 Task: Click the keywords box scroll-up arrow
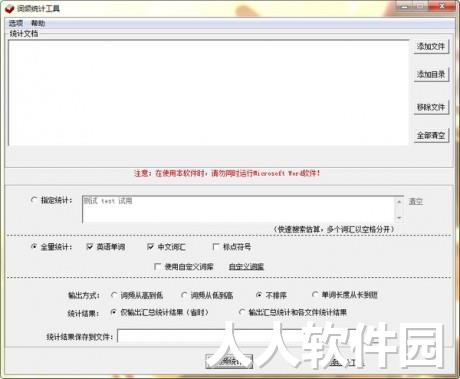pos(399,202)
